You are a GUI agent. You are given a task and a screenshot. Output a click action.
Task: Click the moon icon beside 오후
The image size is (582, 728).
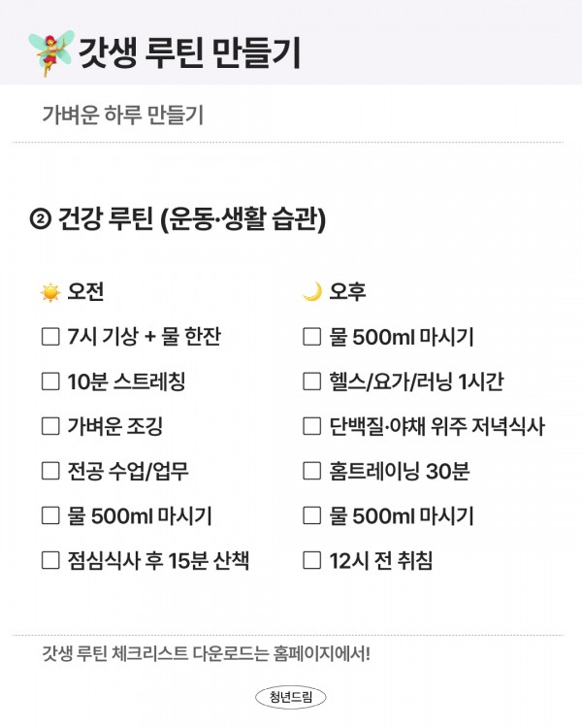click(x=312, y=292)
